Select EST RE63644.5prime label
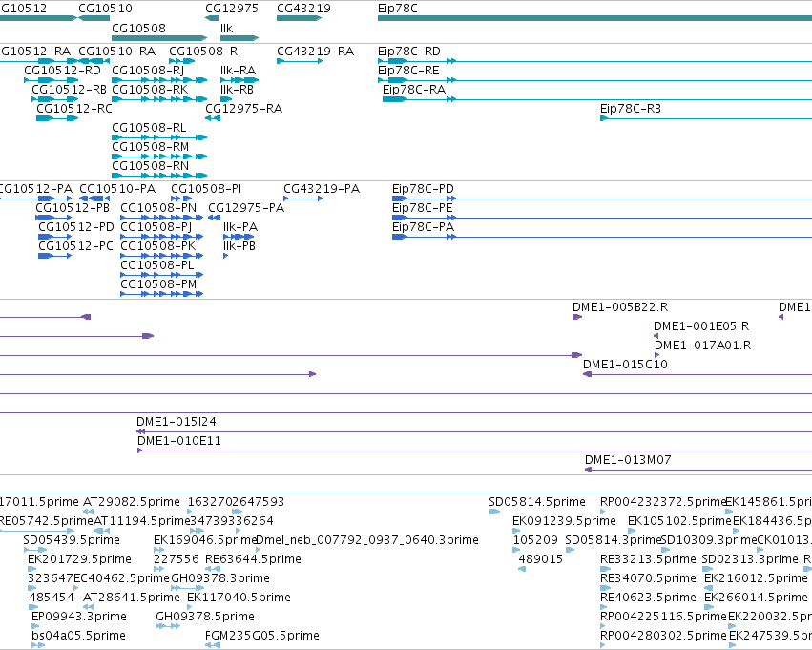 pyautogui.click(x=253, y=560)
